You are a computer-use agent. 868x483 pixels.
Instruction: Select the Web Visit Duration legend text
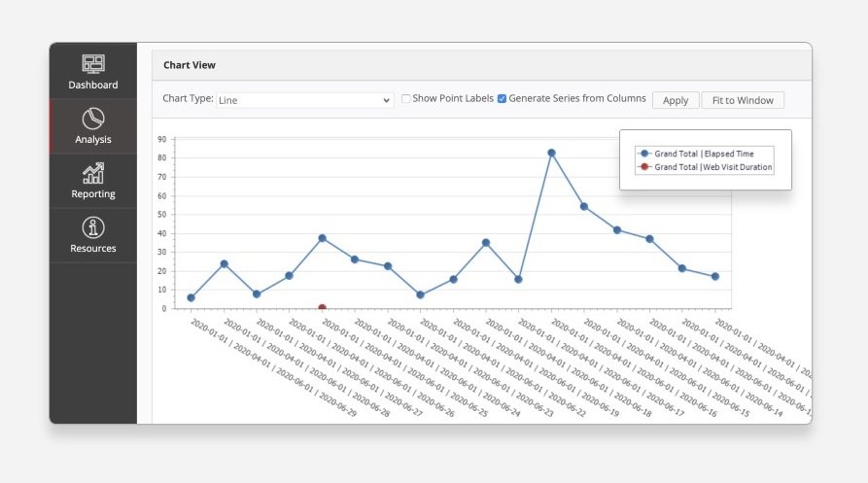click(x=713, y=167)
